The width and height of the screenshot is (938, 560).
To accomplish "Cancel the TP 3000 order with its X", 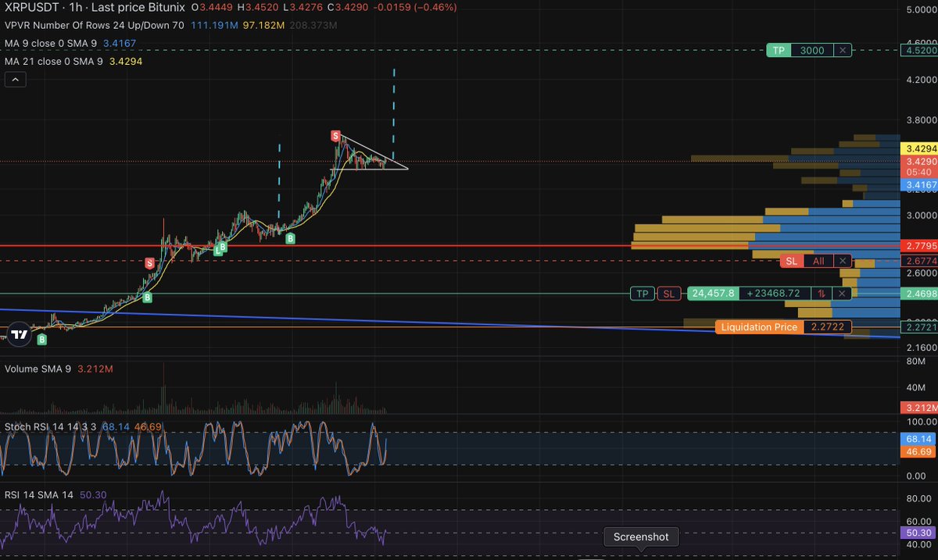I will (842, 50).
